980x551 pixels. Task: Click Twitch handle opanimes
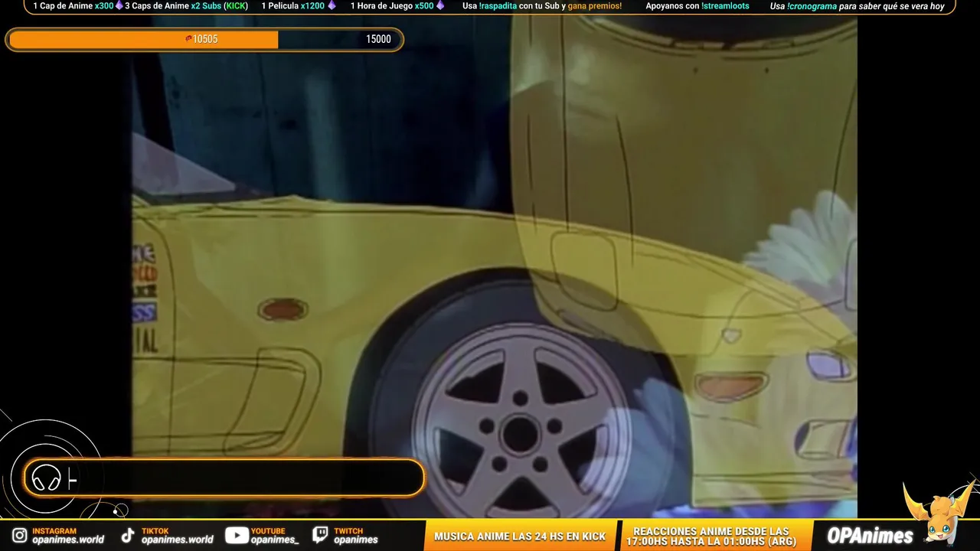[x=356, y=540]
